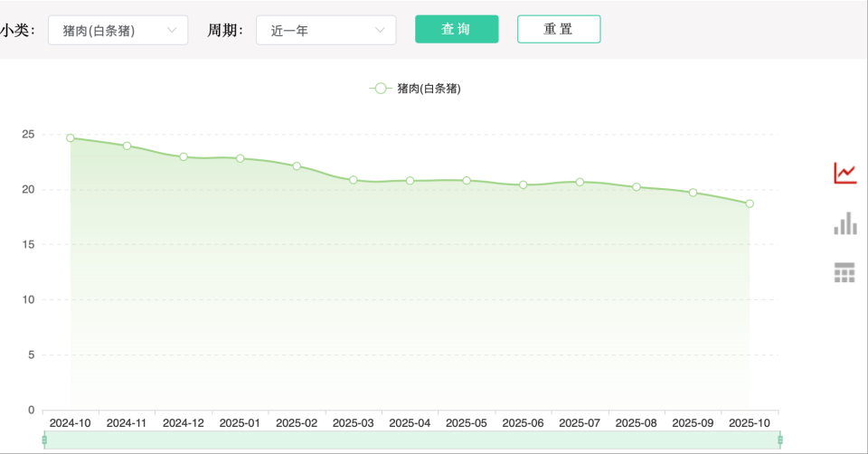868x454 pixels.
Task: Click left handle of zoom slider
Action: [x=44, y=440]
